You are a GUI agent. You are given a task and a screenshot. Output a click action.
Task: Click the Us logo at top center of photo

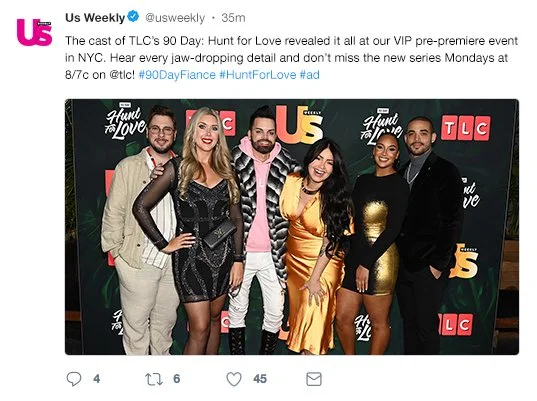coord(299,124)
